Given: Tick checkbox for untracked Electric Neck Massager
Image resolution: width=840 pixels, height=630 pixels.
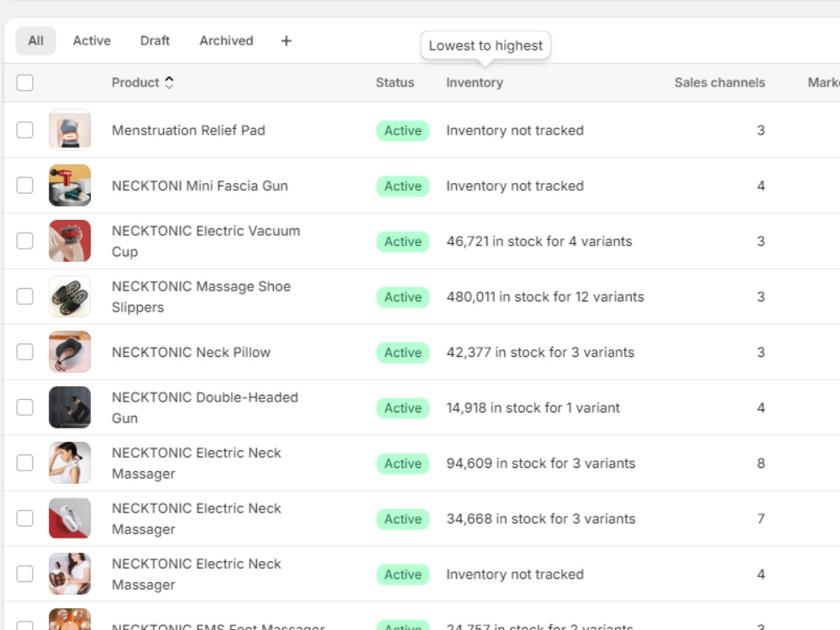Looking at the screenshot, I should pos(24,574).
